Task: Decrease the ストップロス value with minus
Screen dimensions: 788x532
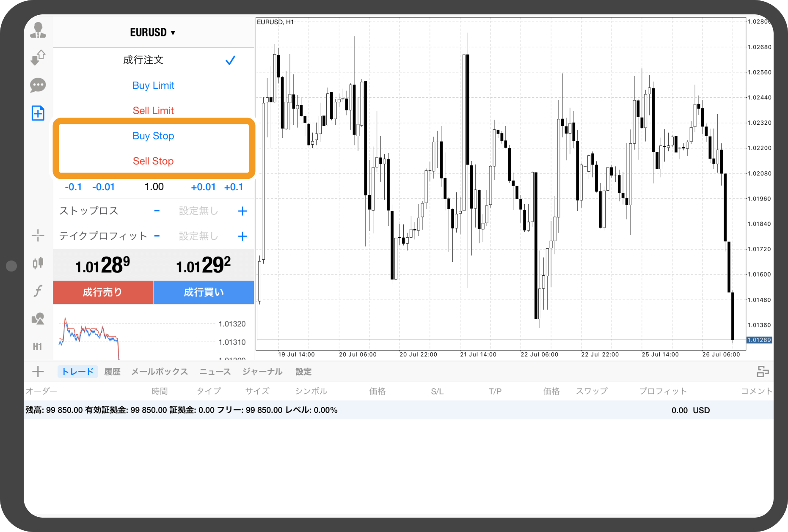Action: [157, 211]
